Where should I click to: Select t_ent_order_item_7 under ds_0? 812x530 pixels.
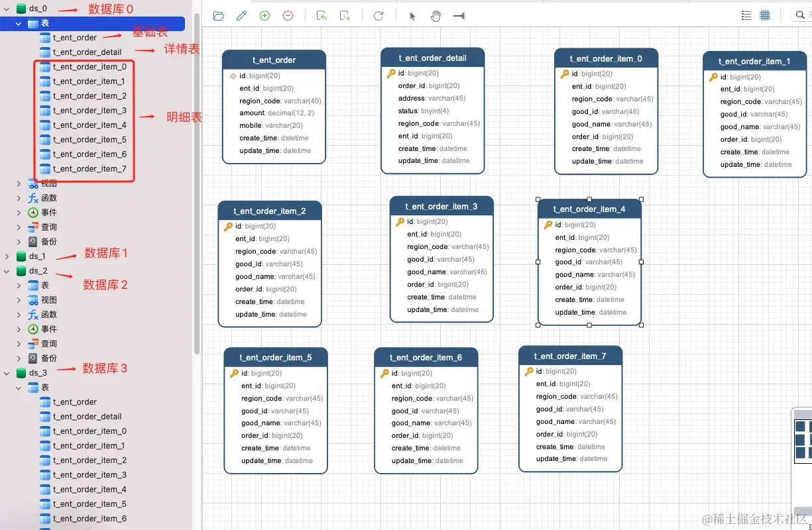89,169
